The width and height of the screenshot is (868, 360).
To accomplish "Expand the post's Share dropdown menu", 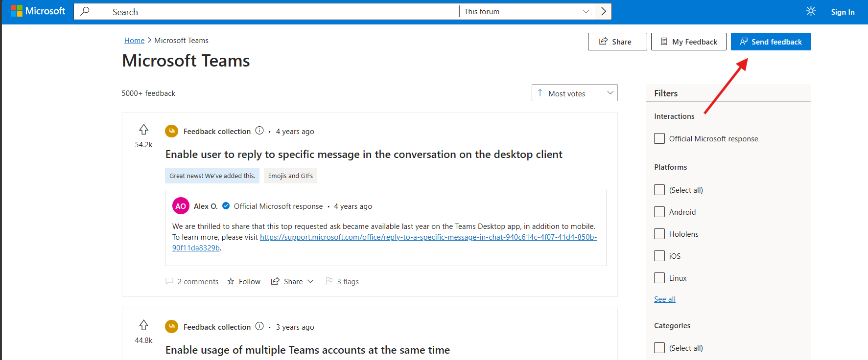I will pos(292,281).
